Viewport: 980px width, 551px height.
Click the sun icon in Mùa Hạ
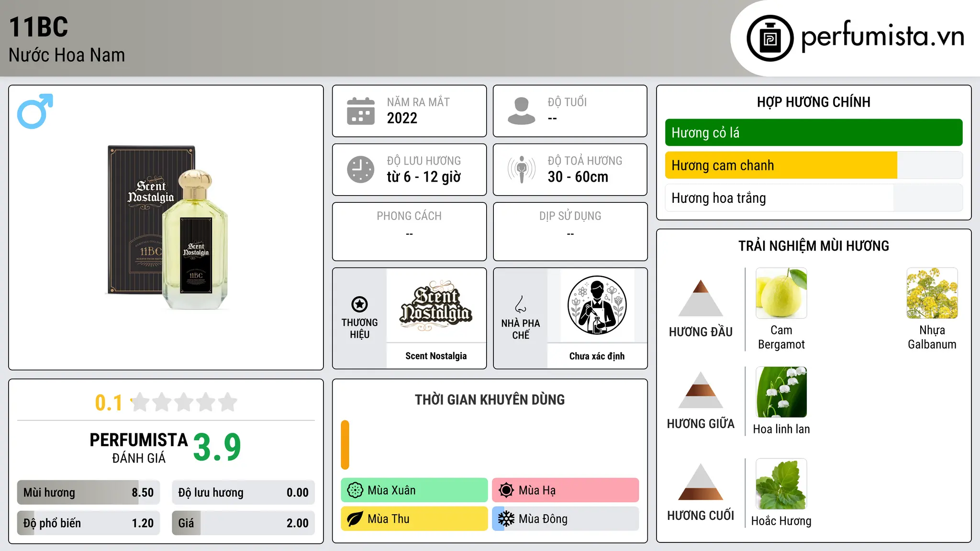point(506,490)
